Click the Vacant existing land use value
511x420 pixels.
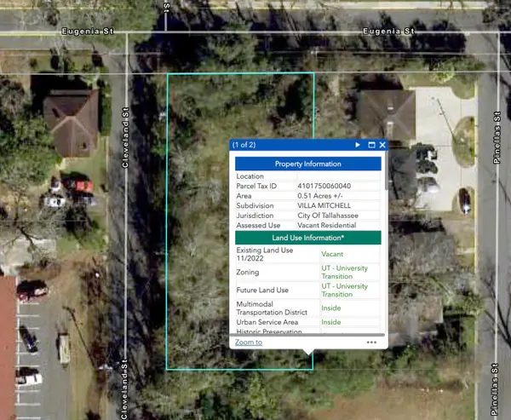(332, 254)
